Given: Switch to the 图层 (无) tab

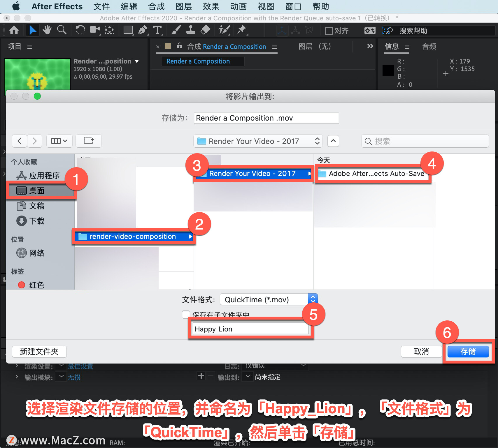Looking at the screenshot, I should [x=315, y=47].
